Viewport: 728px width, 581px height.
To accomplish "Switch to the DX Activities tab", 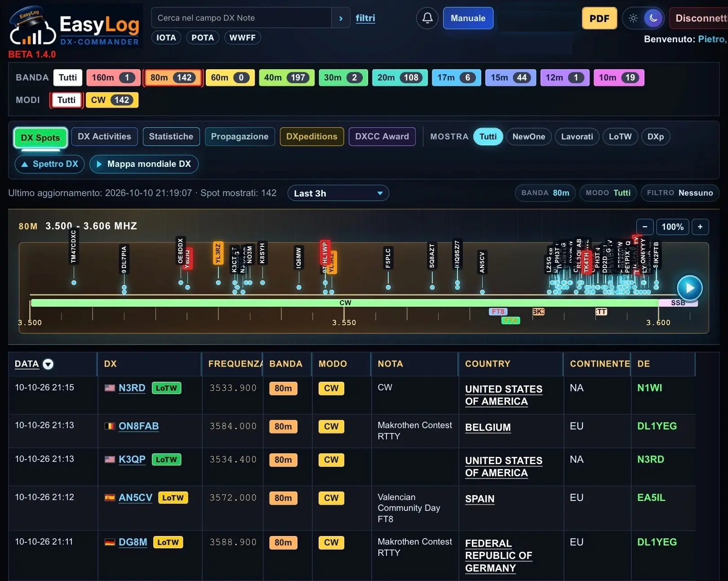I will click(104, 137).
